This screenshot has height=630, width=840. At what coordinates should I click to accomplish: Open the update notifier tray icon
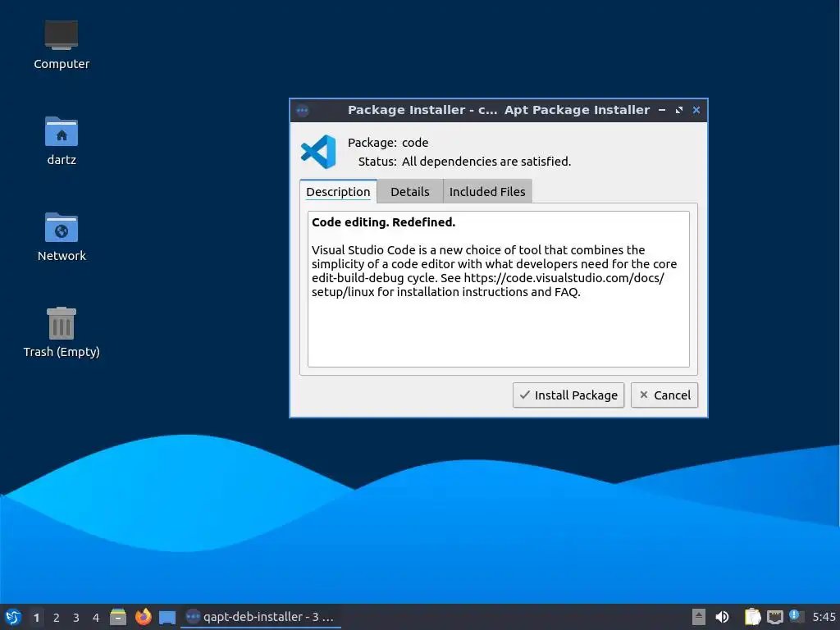coord(796,616)
